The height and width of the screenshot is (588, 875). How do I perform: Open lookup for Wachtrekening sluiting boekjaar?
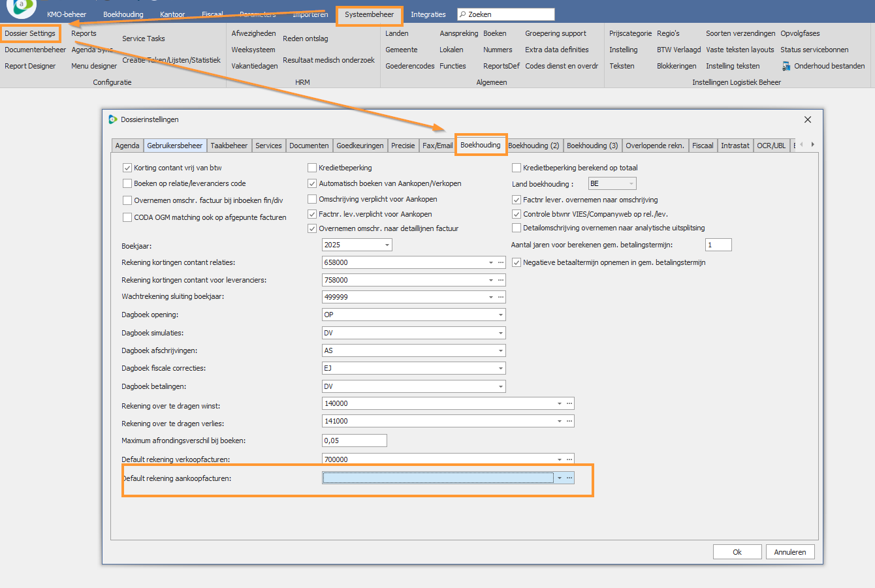[501, 297]
